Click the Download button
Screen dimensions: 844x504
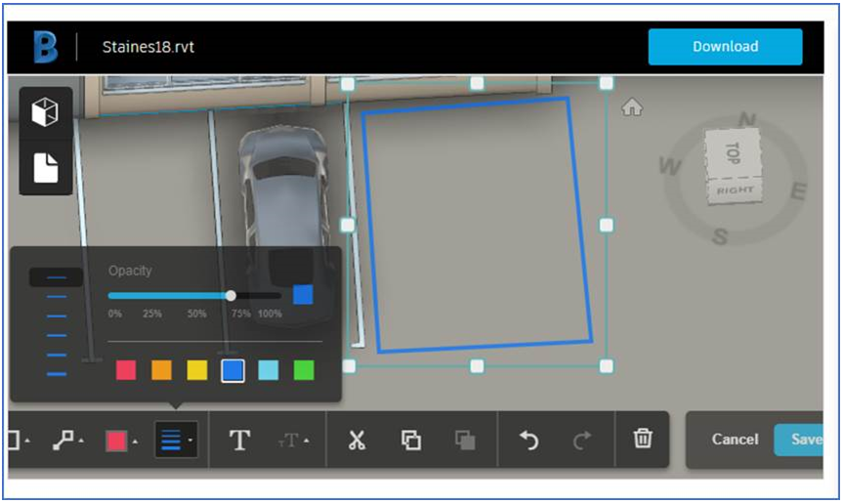click(725, 47)
